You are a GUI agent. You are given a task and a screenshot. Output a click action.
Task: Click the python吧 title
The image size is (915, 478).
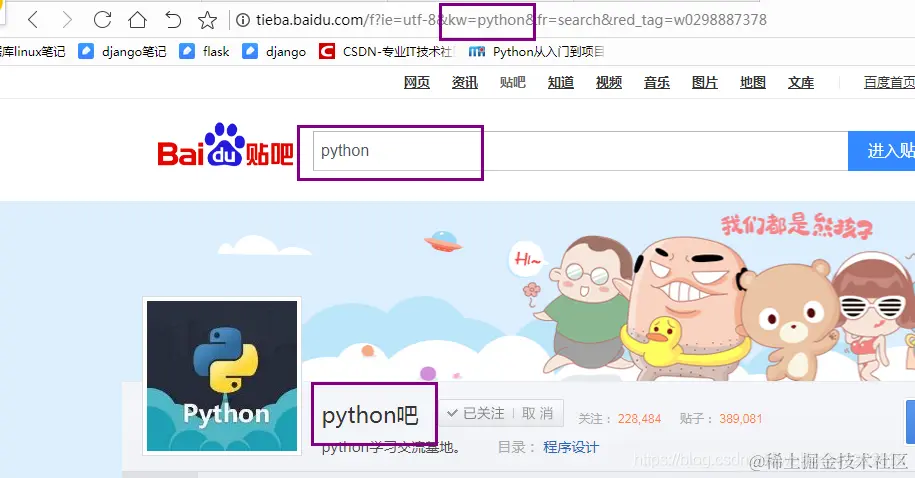[x=370, y=416]
